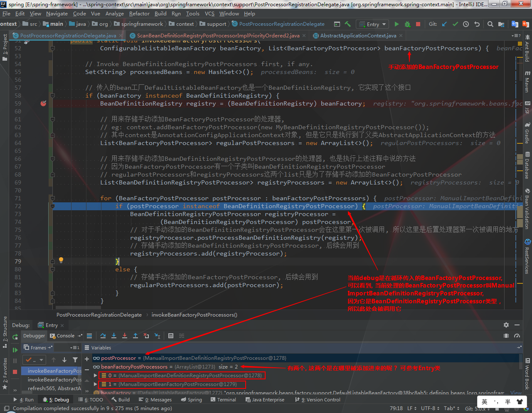Open Debug panel settings gear
This screenshot has height=413, width=532.
[506, 325]
